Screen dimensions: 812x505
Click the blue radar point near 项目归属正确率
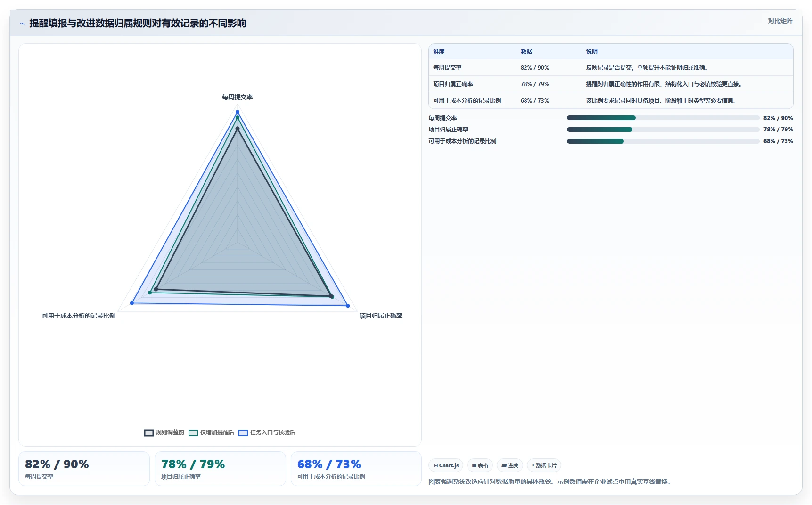tap(348, 306)
